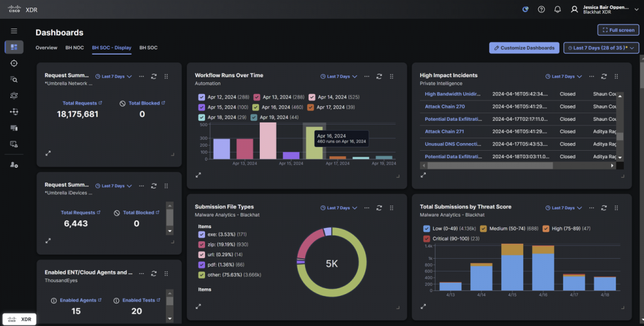Open the notifications bell
Viewport: 644px width, 326px height.
click(x=557, y=9)
